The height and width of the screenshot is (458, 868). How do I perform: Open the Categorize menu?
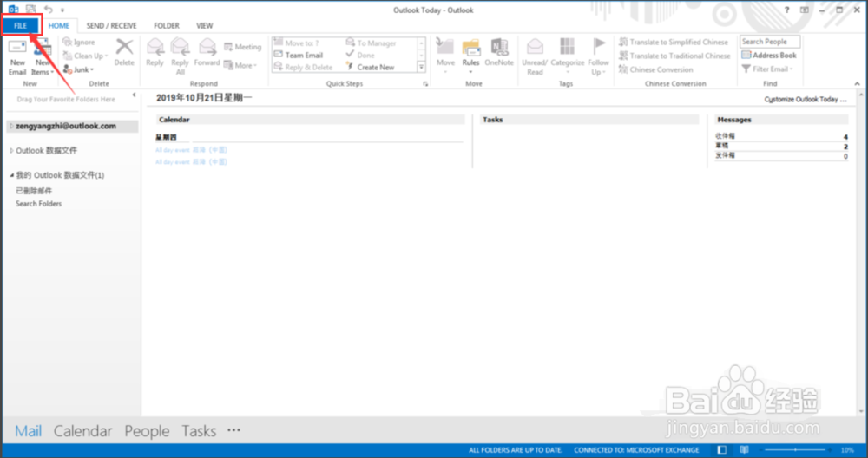568,57
